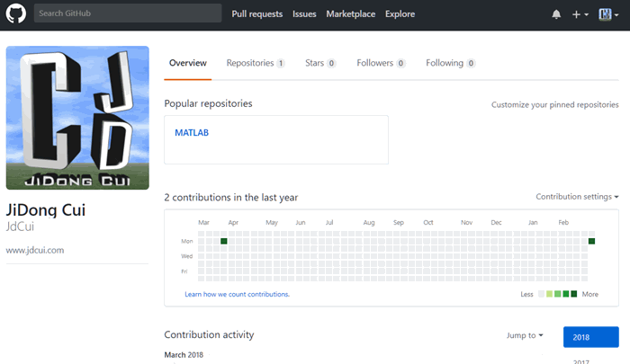The image size is (630, 364).
Task: Switch to the Repositories tab
Action: [256, 63]
